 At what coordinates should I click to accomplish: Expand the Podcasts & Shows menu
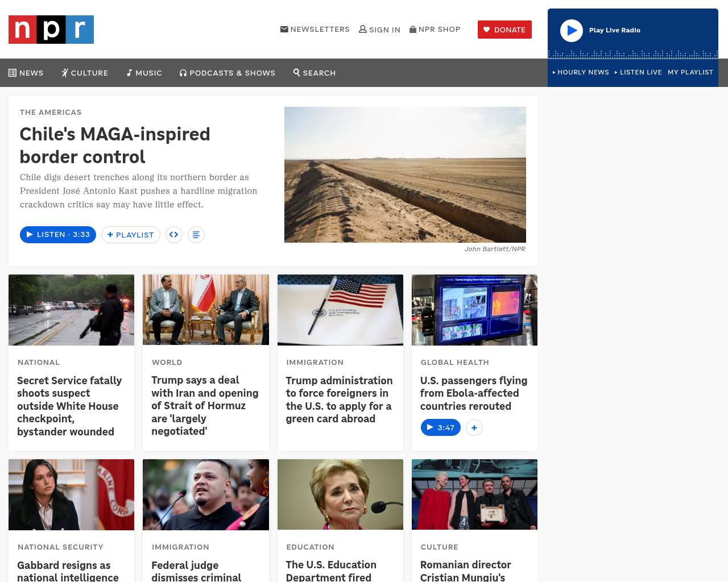point(227,73)
